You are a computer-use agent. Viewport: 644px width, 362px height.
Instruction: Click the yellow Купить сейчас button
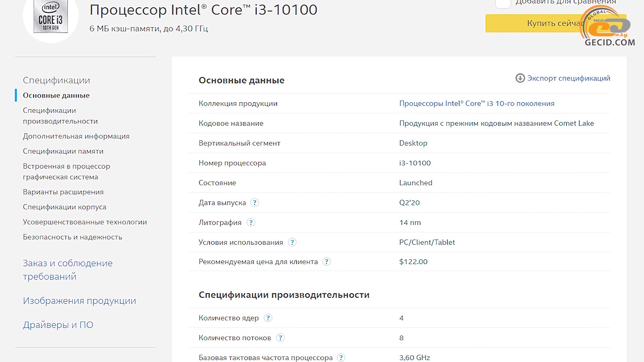556,23
